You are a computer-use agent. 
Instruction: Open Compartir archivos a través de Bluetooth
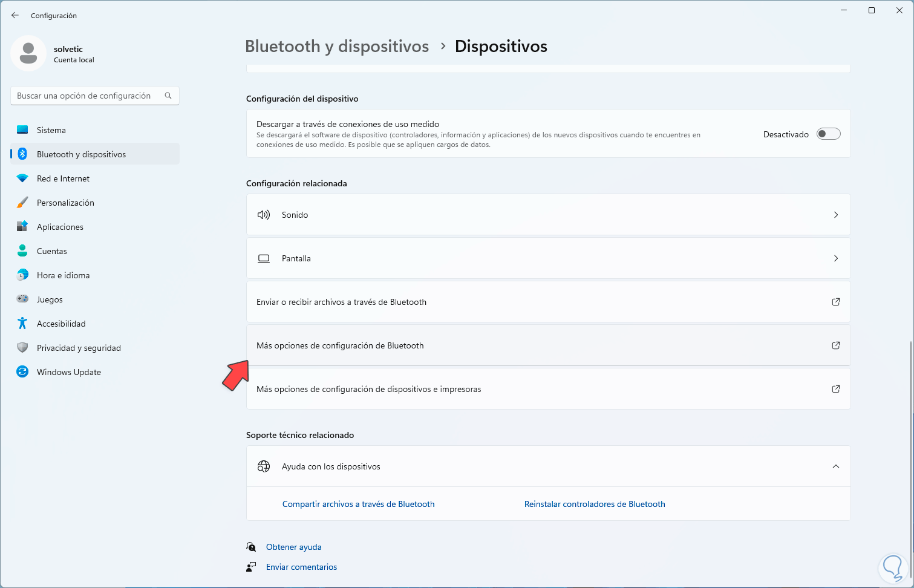point(358,504)
